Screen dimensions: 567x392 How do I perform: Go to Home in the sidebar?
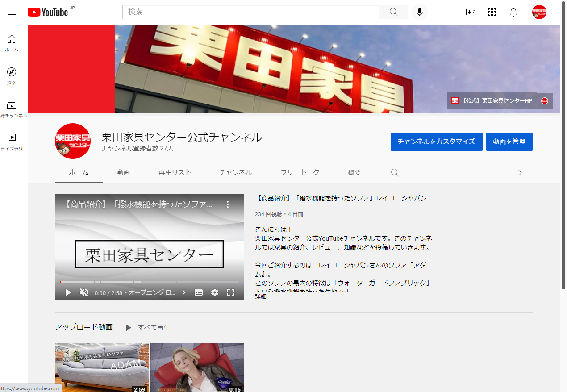12,43
